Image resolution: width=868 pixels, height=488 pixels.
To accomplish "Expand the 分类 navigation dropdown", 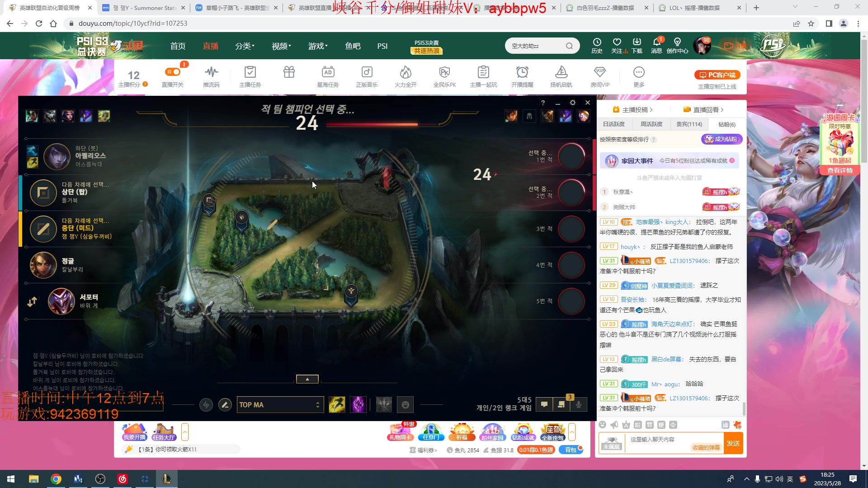I will pos(245,46).
